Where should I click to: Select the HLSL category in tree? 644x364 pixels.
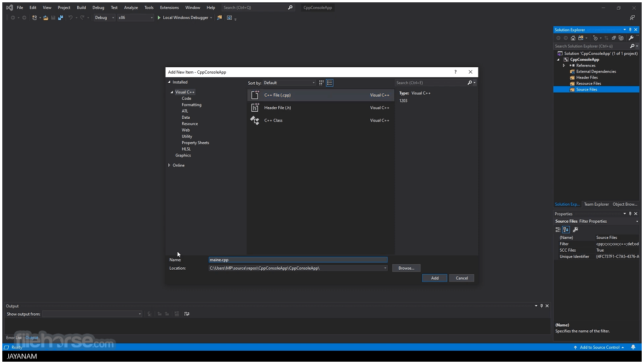(x=186, y=149)
